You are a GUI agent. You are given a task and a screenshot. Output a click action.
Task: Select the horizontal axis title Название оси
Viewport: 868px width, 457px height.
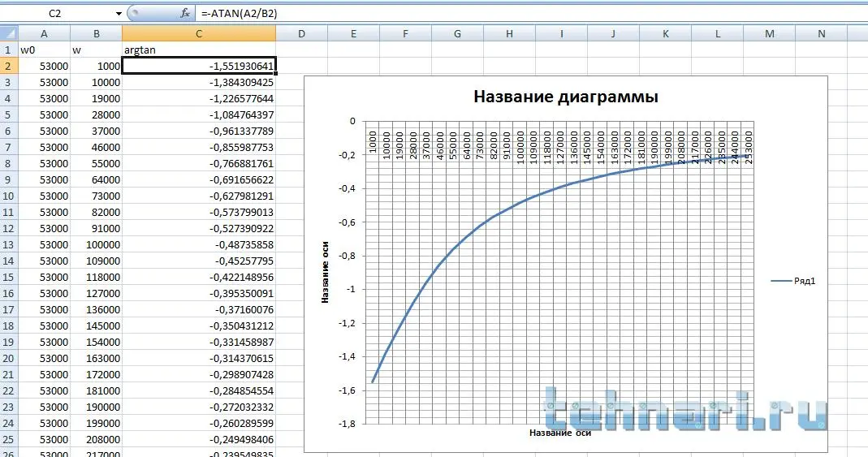tap(559, 433)
